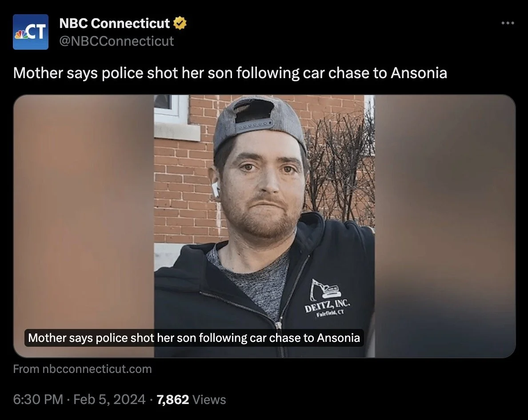528x420 pixels.
Task: Open the three-dot more options menu
Action: tap(508, 23)
